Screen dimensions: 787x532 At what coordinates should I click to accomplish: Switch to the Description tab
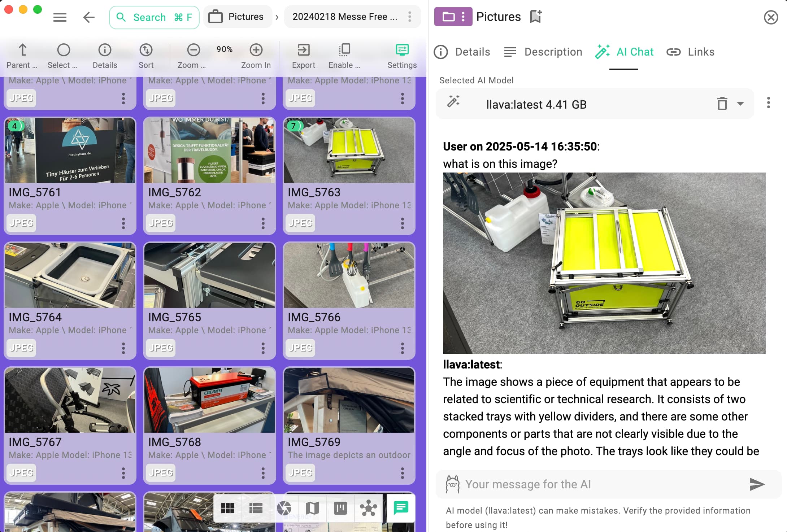click(543, 52)
